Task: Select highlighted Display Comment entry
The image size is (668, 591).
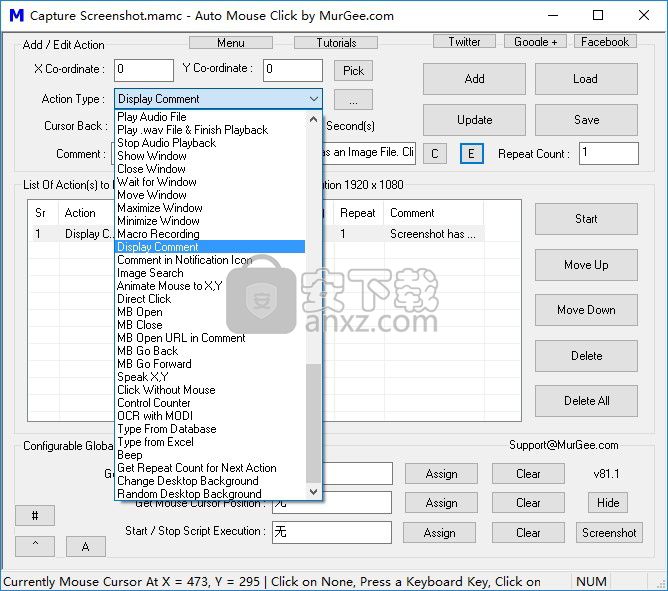Action: point(210,247)
